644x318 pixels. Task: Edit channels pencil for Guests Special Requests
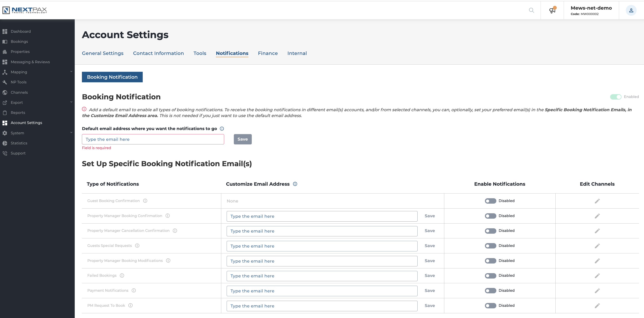pos(597,246)
